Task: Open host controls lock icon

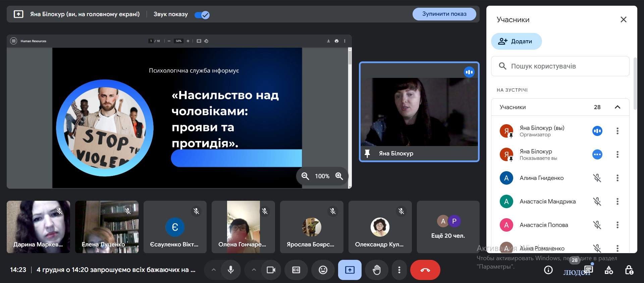Action: pyautogui.click(x=629, y=270)
